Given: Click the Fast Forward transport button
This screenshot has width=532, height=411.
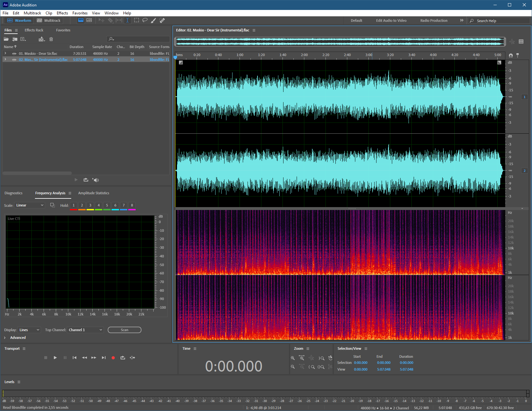Looking at the screenshot, I should coord(94,358).
